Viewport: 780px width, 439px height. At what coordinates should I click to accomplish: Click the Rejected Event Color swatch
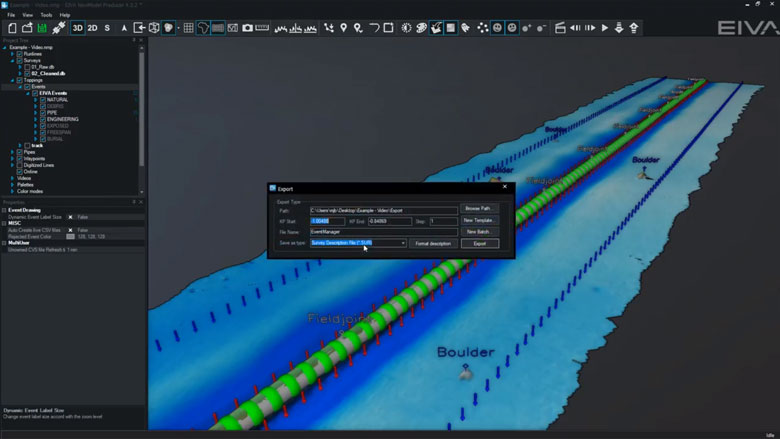pyautogui.click(x=69, y=235)
